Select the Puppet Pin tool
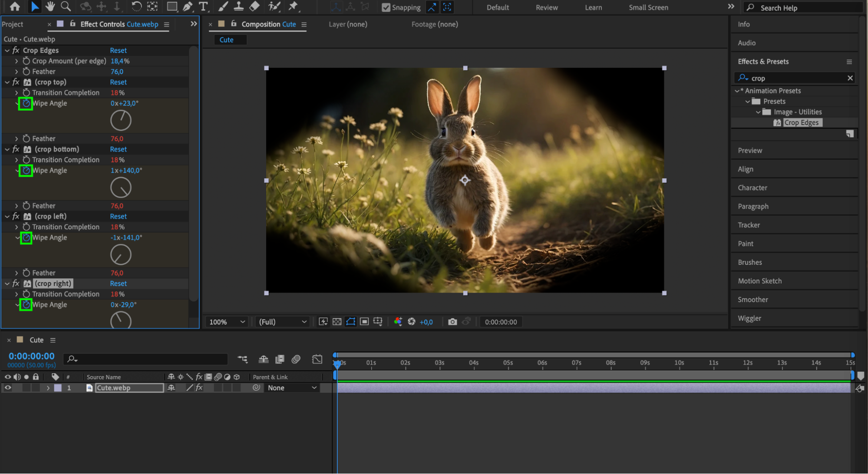 click(x=293, y=7)
